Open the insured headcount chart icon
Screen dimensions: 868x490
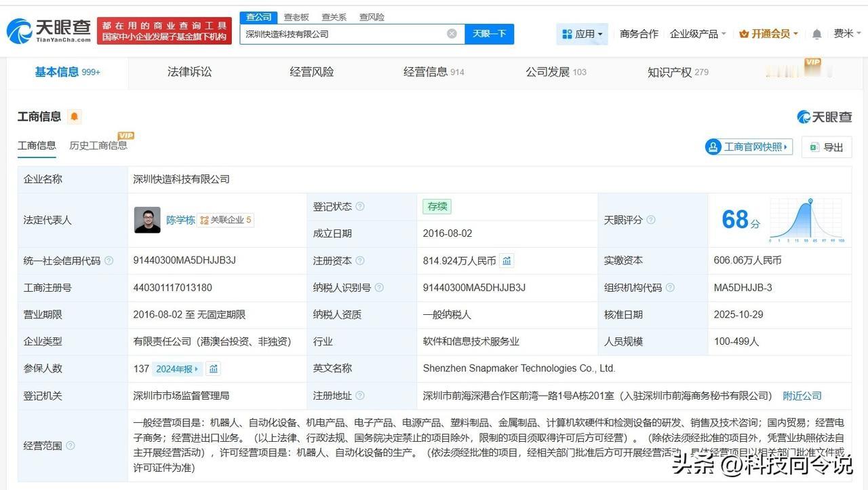214,369
